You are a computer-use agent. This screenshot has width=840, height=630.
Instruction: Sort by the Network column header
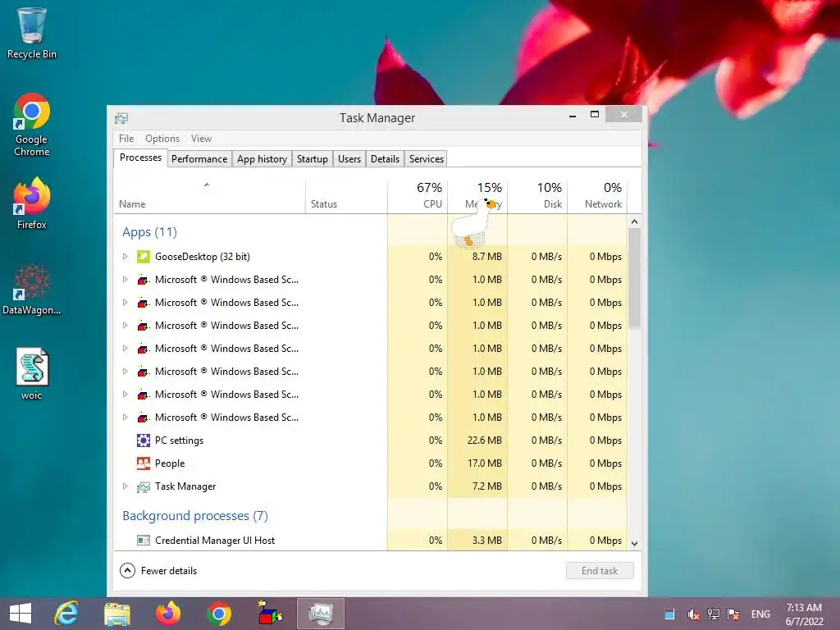[597, 195]
